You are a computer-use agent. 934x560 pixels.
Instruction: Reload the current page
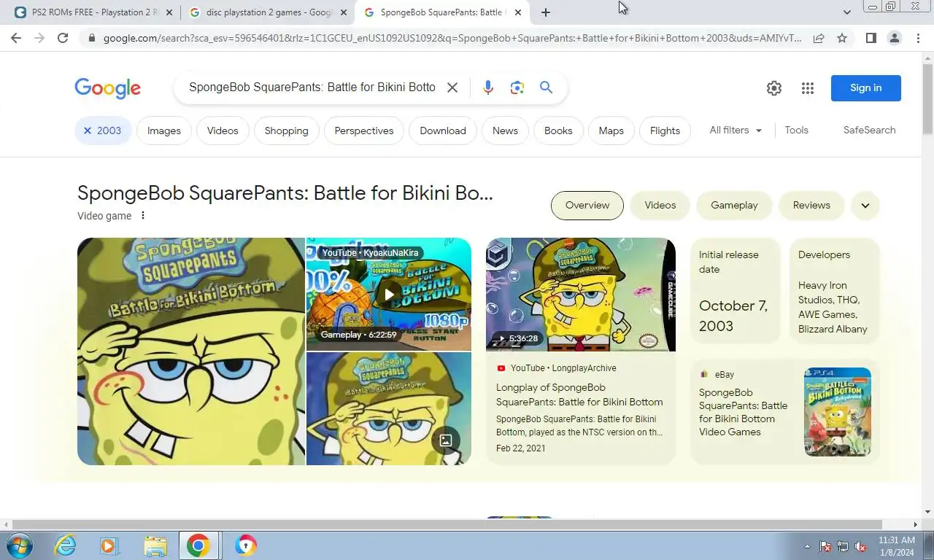63,38
